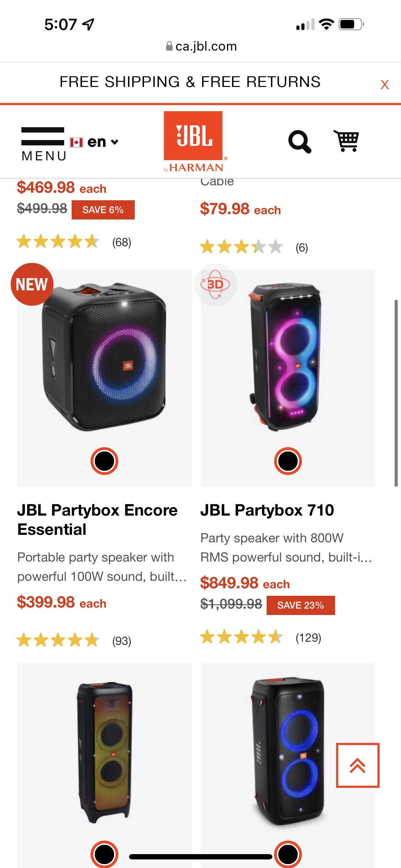Open 3D view for Partybox 710

tap(215, 284)
